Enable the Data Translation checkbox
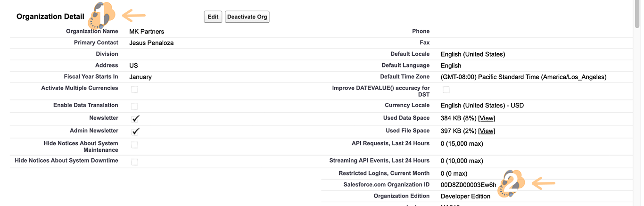Image resolution: width=644 pixels, height=206 pixels. [x=135, y=107]
